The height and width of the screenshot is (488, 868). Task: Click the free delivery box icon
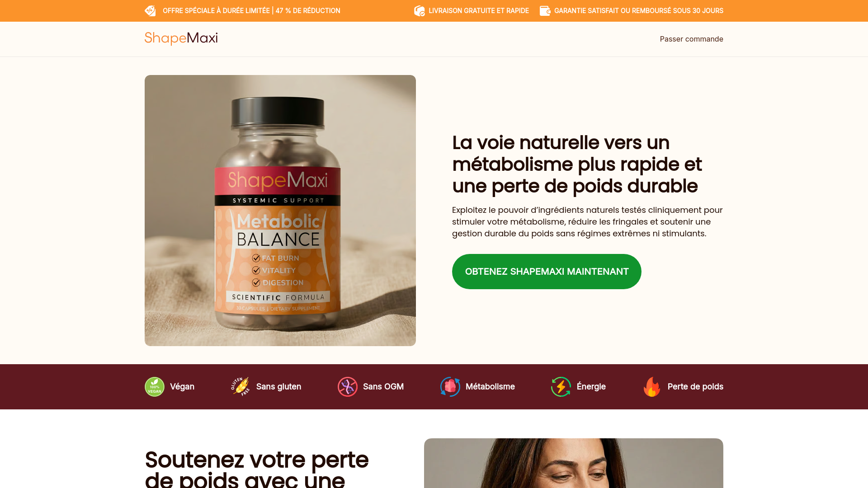[420, 11]
